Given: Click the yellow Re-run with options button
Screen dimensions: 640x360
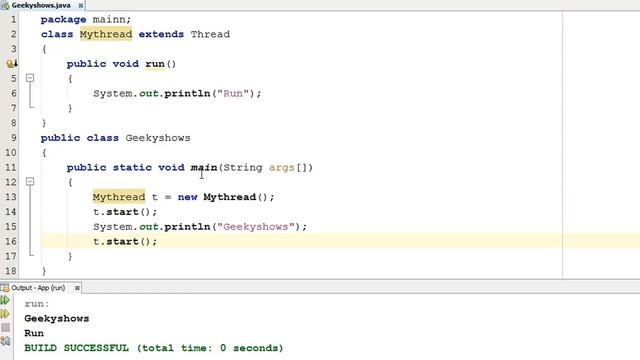Looking at the screenshot, I should tap(5, 314).
